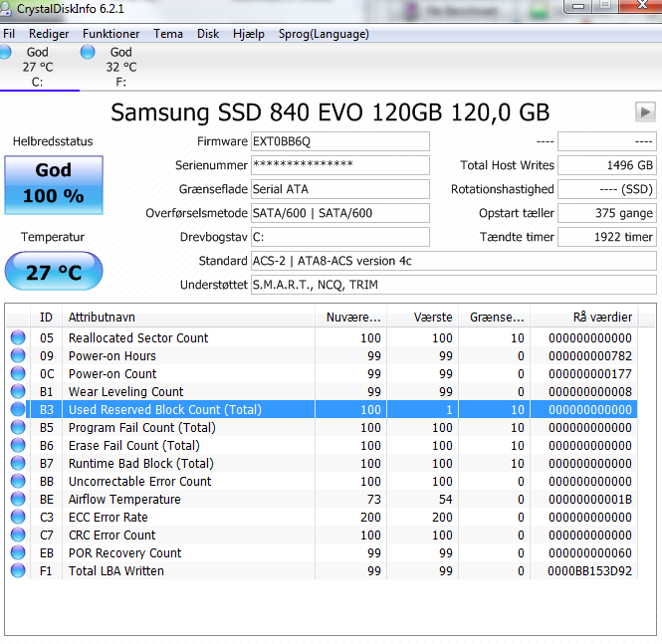The height and width of the screenshot is (644, 662).
Task: Click the Firmware field EXT0BB6Q
Action: coord(340,141)
